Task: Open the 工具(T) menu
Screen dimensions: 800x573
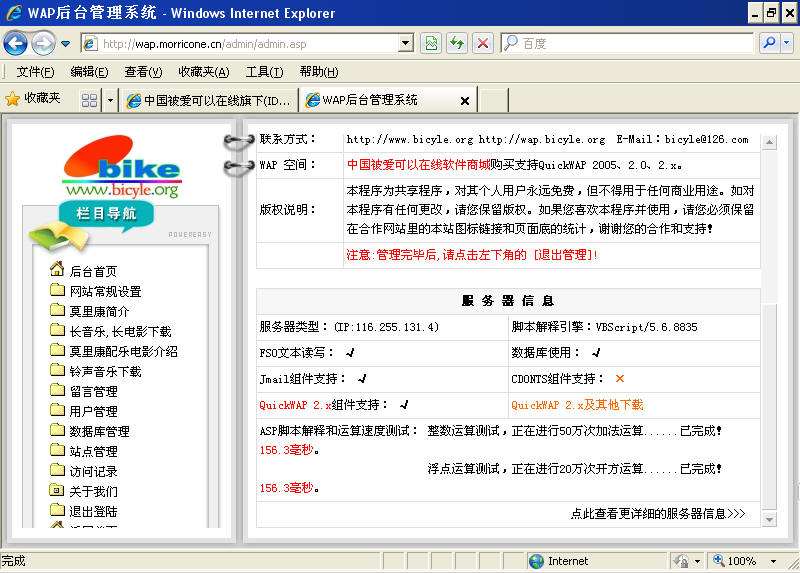Action: [x=264, y=72]
